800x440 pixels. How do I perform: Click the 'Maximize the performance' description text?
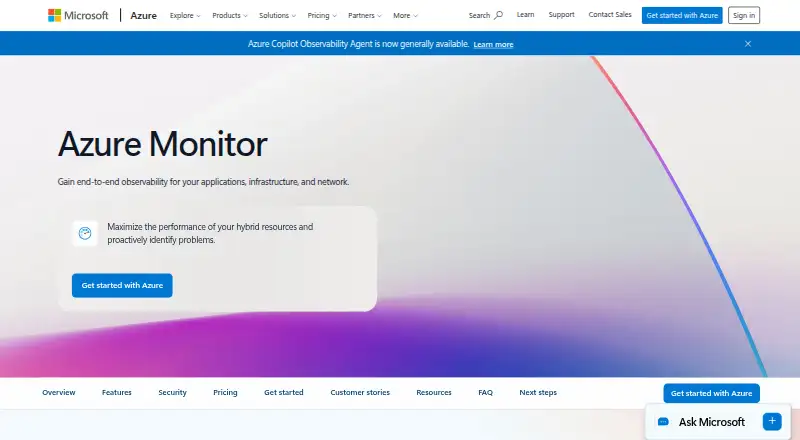tap(210, 233)
